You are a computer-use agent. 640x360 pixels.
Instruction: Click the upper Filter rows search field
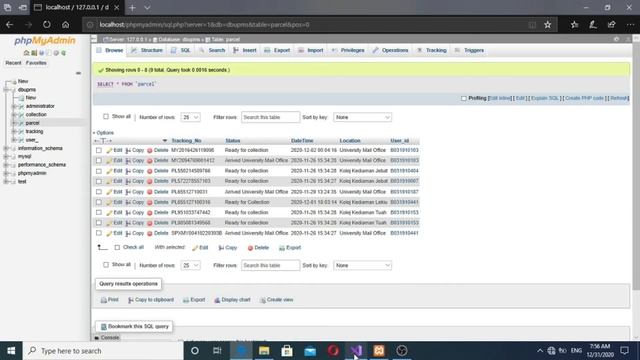[x=270, y=117]
